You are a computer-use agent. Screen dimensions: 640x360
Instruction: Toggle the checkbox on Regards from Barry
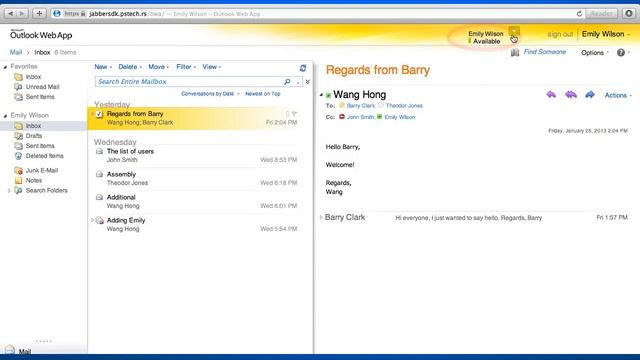99,114
